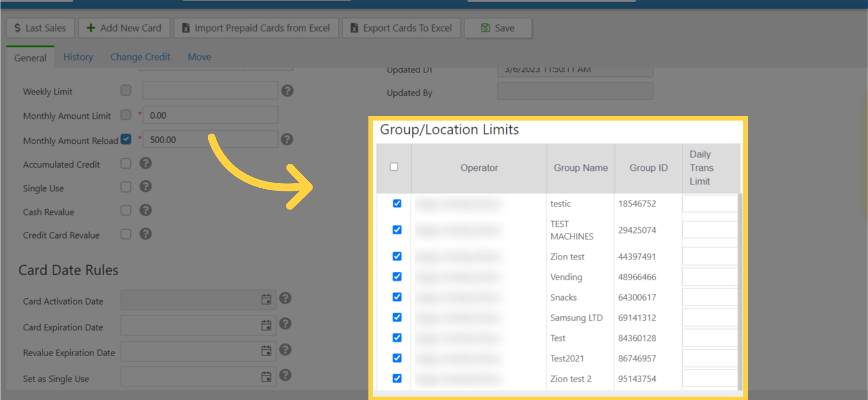
Task: Uncheck the Test group 84360128 row
Action: point(397,337)
